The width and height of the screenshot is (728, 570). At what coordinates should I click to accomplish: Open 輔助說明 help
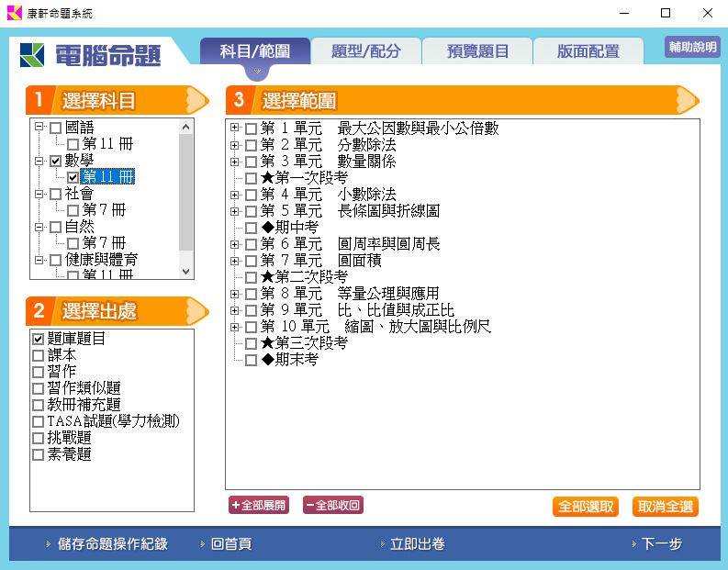coord(692,47)
